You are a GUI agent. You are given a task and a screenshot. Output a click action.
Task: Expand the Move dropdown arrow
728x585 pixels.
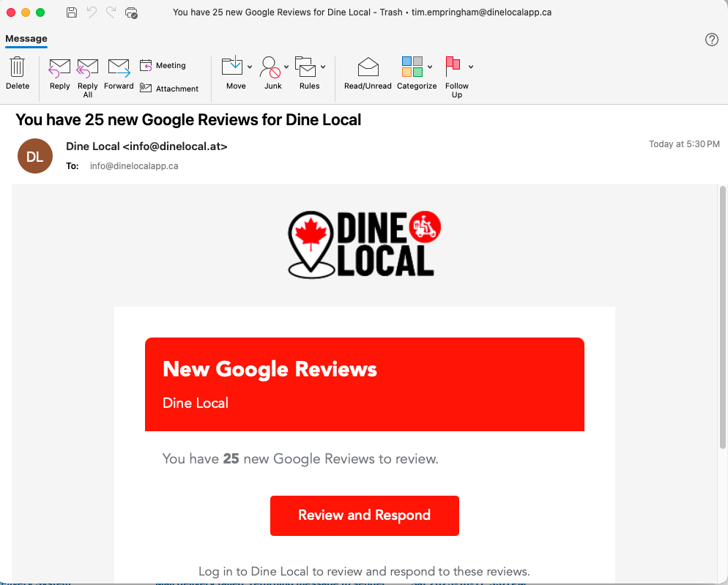[x=250, y=67]
